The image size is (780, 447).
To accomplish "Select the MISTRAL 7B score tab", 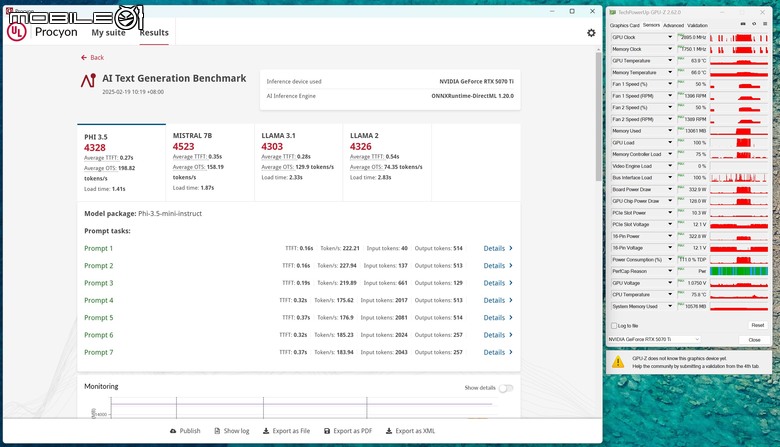I will (210, 163).
